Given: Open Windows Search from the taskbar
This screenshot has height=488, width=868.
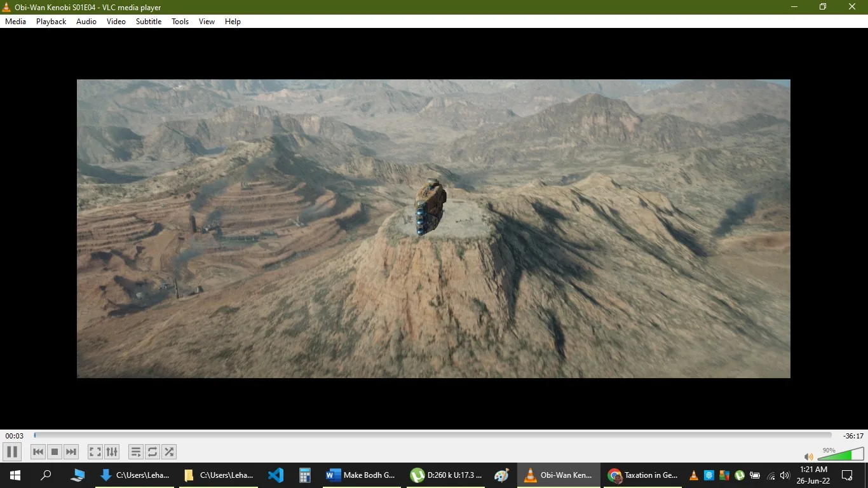Looking at the screenshot, I should [x=45, y=475].
